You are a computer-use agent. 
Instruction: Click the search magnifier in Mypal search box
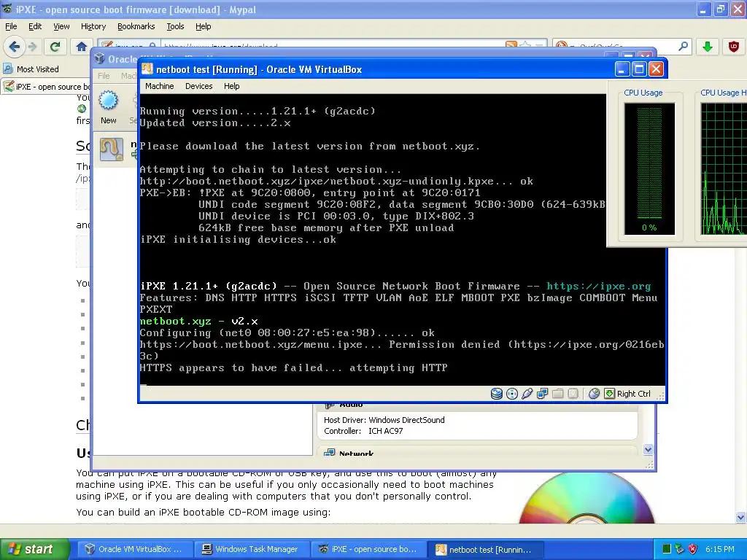pos(683,46)
